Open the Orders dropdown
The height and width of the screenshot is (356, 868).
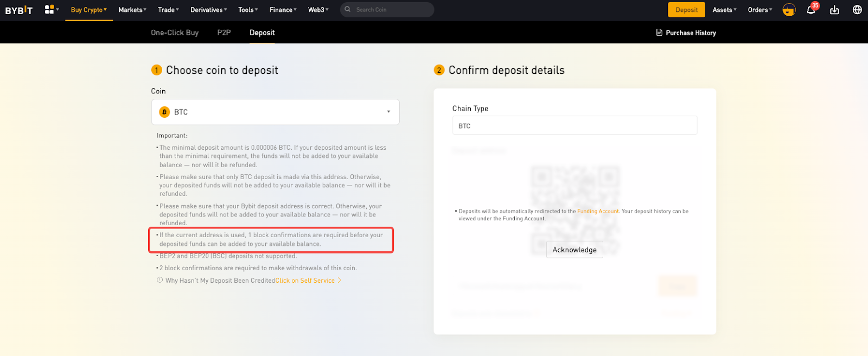click(759, 10)
